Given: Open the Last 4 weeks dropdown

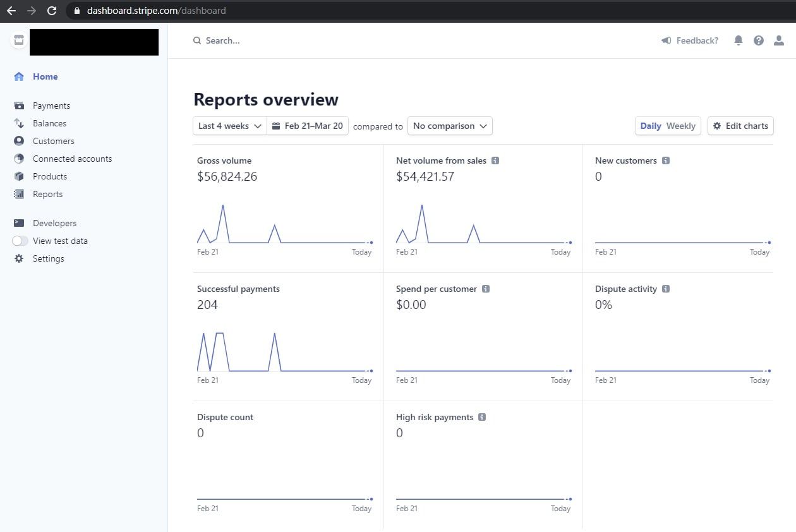Looking at the screenshot, I should (x=229, y=126).
